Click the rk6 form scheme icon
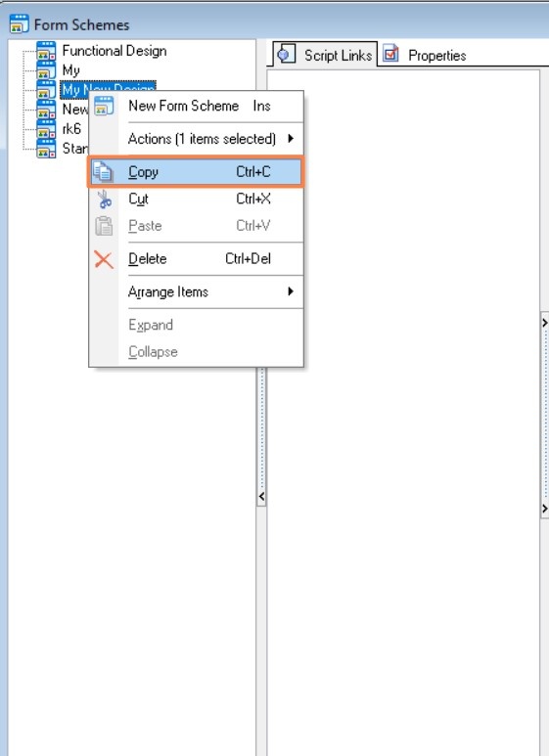This screenshot has height=756, width=549. click(x=46, y=129)
